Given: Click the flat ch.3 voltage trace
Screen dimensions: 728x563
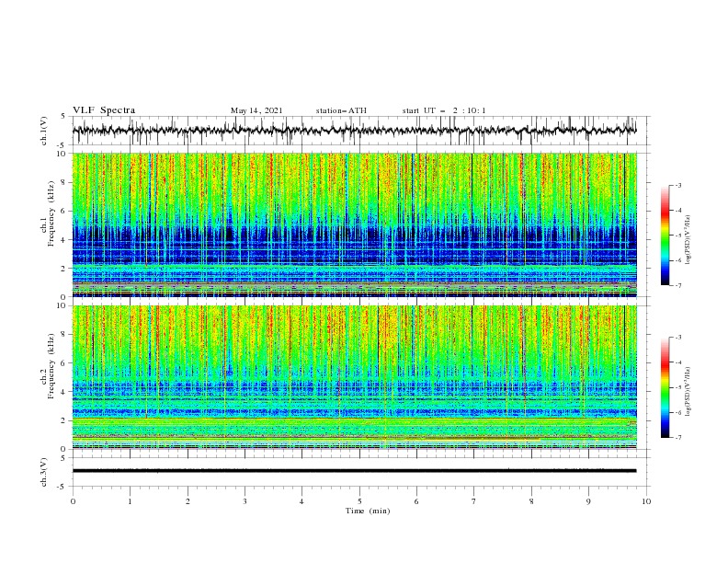Looking at the screenshot, I should point(354,471).
